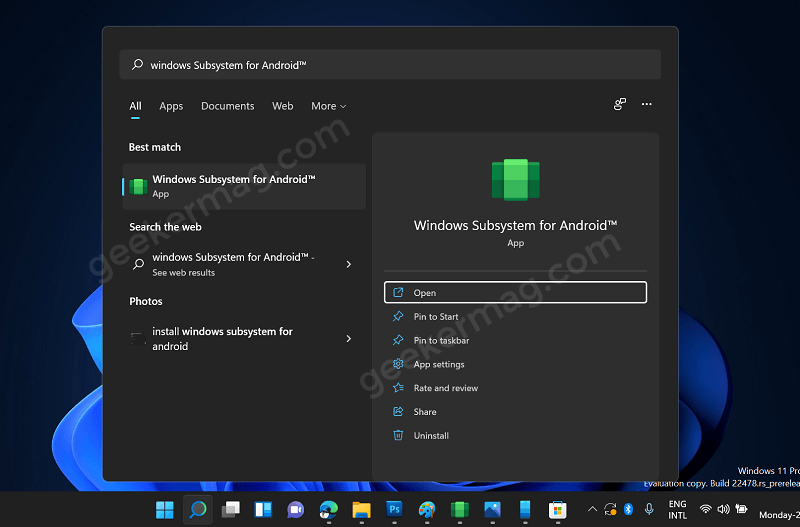
Task: Click the large Windows Subsystem for Android icon
Action: point(515,180)
